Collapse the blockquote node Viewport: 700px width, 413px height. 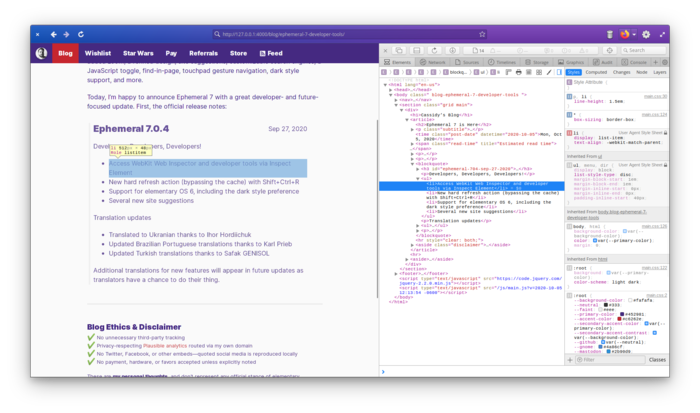pos(412,164)
